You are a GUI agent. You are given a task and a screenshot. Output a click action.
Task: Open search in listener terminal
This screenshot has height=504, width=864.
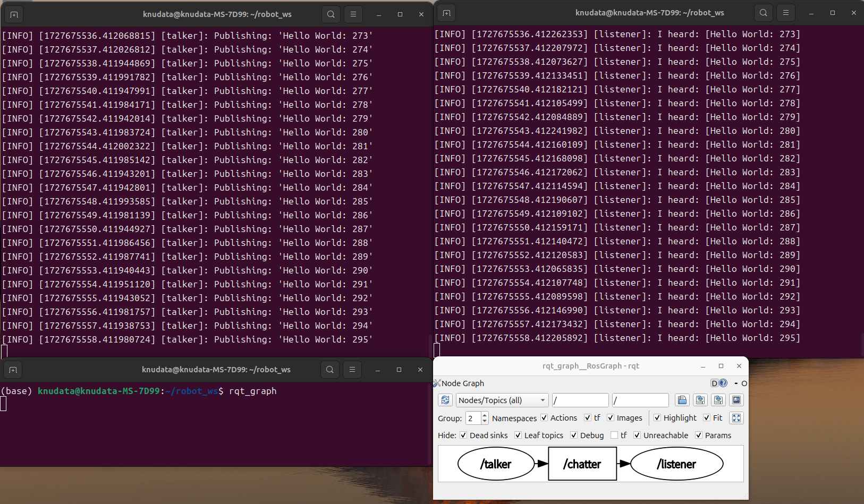click(764, 13)
